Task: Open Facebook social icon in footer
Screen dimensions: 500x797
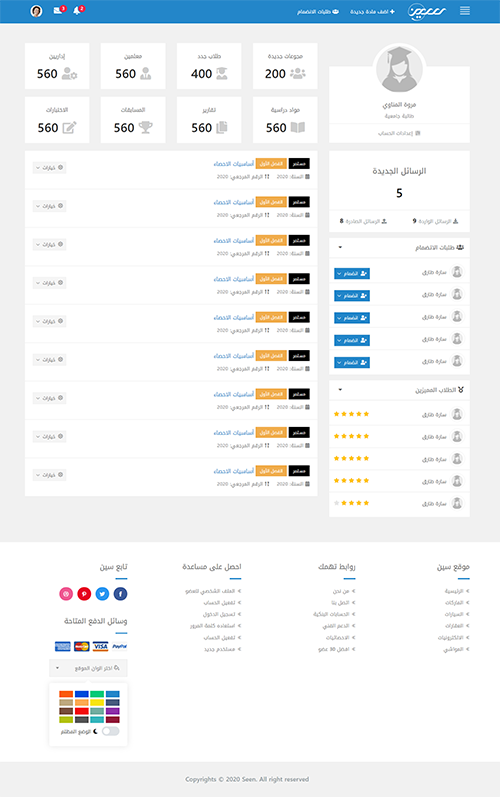Action: (x=120, y=594)
